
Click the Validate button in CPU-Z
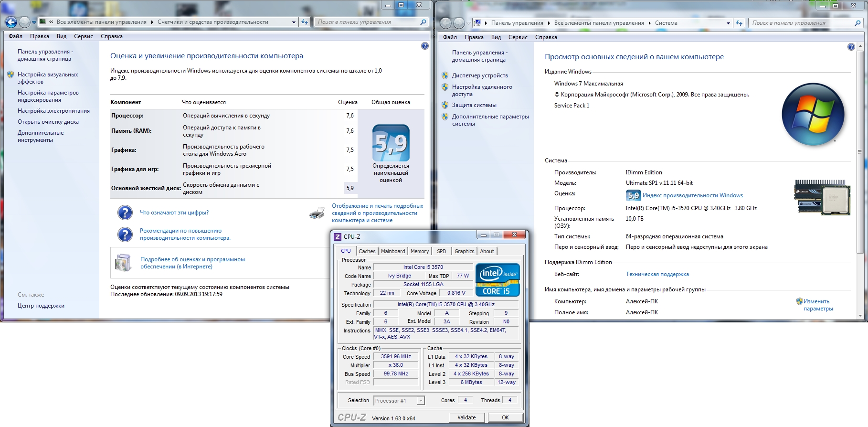pyautogui.click(x=466, y=417)
